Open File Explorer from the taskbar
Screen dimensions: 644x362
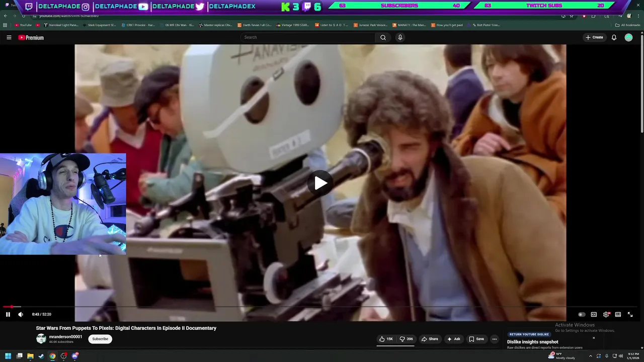pos(30,356)
